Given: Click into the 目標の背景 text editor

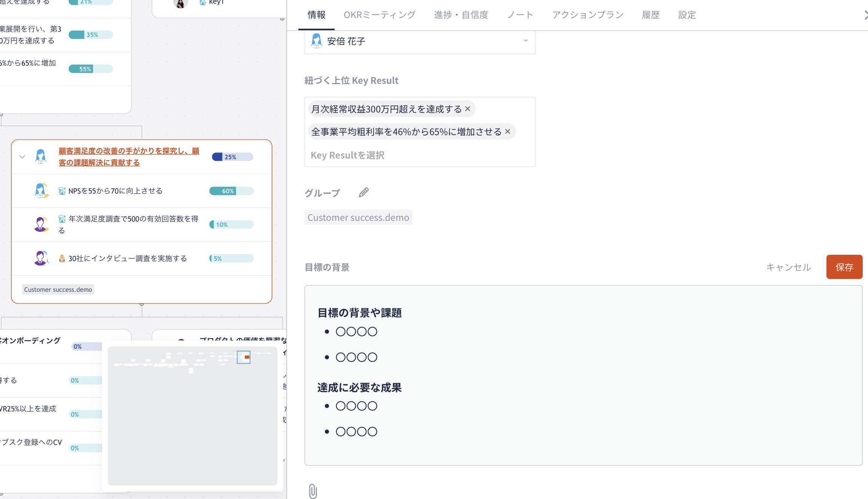Looking at the screenshot, I should click(583, 375).
